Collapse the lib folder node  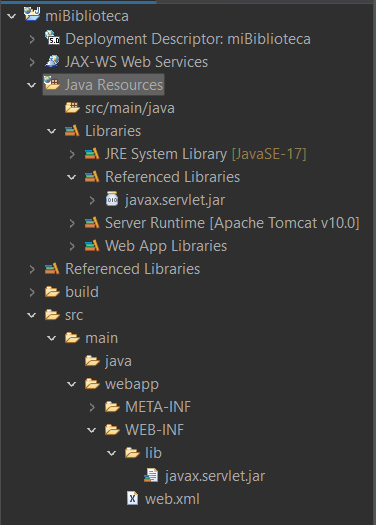tap(111, 453)
